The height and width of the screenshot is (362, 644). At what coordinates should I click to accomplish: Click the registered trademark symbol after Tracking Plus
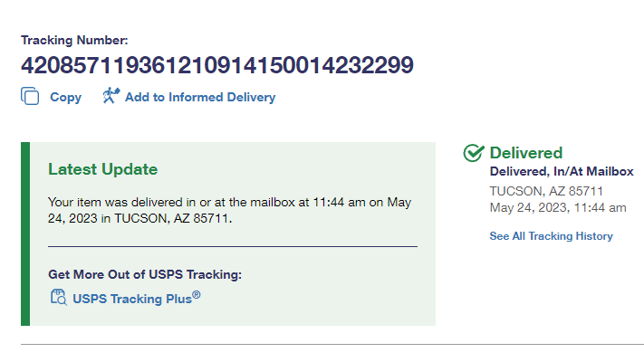pos(197,294)
